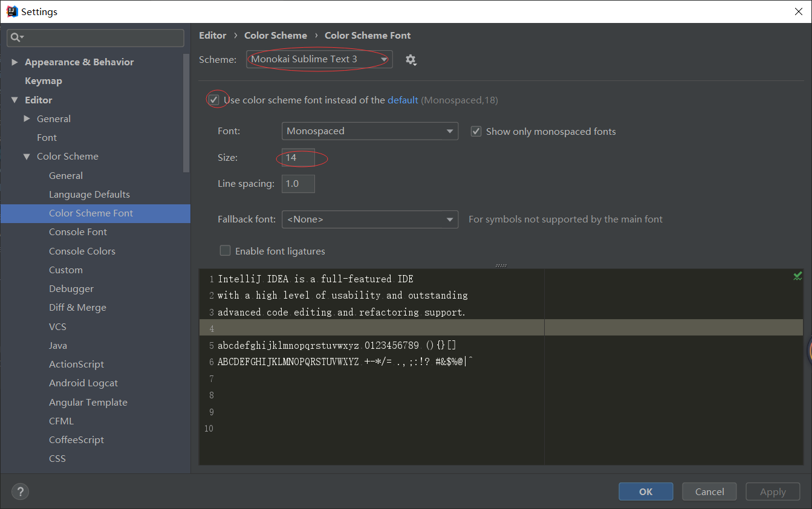Select ActionScript color settings
Viewport: 812px width, 509px height.
[x=76, y=365]
